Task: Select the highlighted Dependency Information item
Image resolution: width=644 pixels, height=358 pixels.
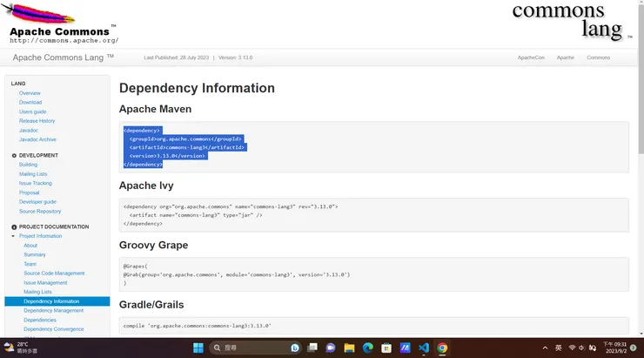Action: point(57,301)
